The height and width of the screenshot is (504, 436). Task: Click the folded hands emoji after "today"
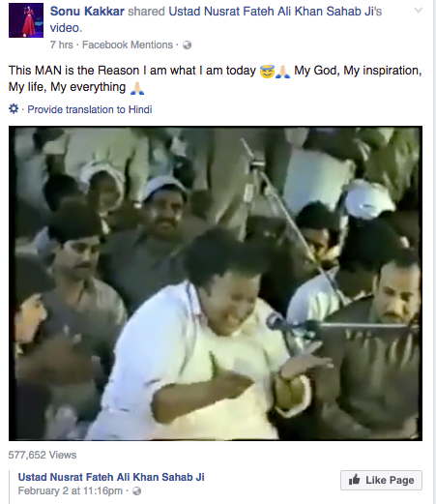click(283, 72)
